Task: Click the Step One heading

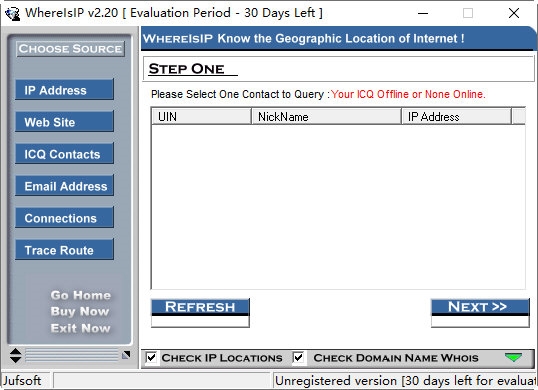Action: [187, 69]
